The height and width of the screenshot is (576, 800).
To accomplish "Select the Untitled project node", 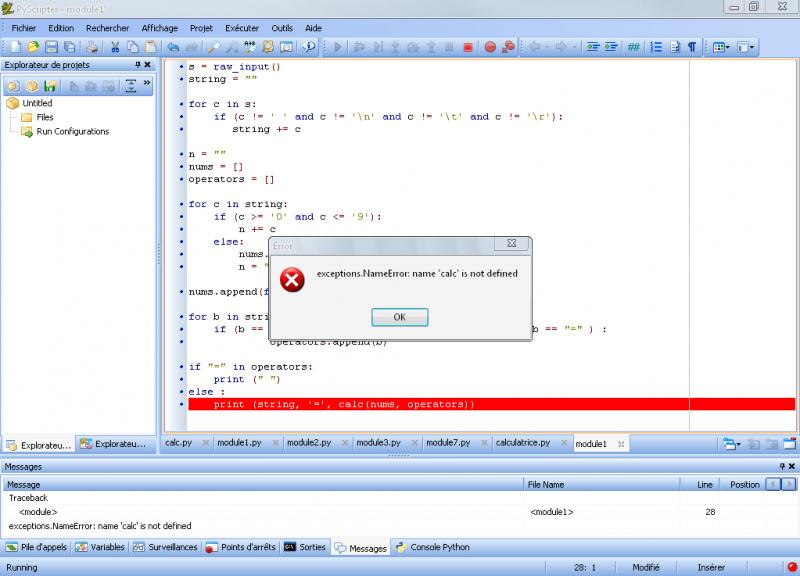I will (x=37, y=103).
